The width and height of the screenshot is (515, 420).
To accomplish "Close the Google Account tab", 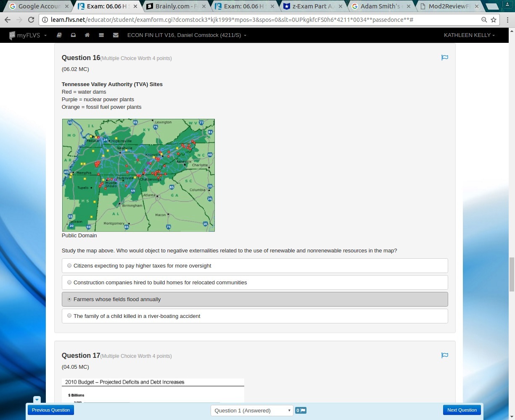I will pyautogui.click(x=66, y=6).
